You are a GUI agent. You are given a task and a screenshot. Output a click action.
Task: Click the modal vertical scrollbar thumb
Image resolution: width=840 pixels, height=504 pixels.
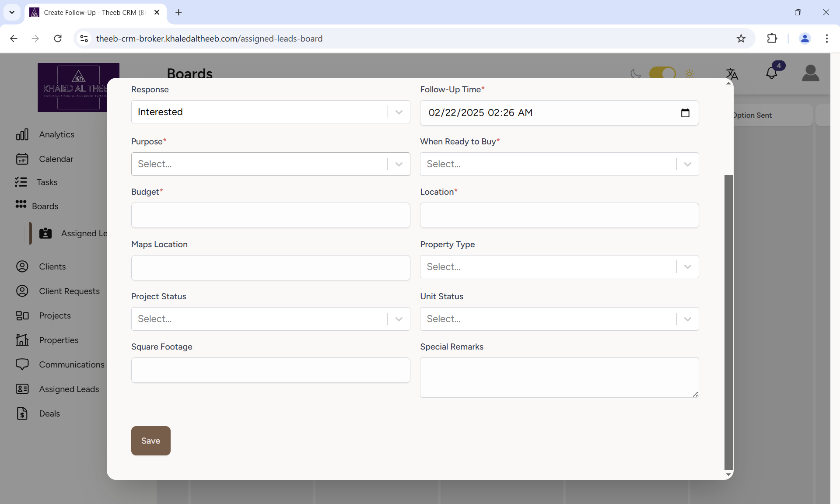[728, 322]
